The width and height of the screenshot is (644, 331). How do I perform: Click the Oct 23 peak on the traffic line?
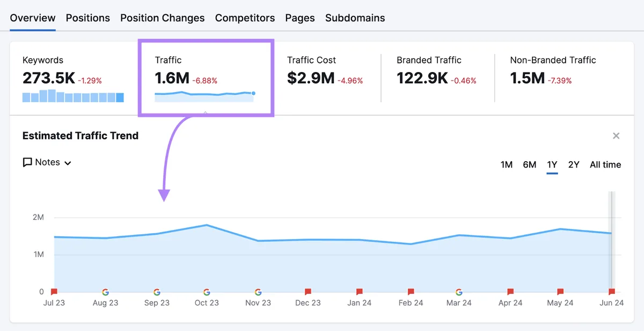(207, 225)
